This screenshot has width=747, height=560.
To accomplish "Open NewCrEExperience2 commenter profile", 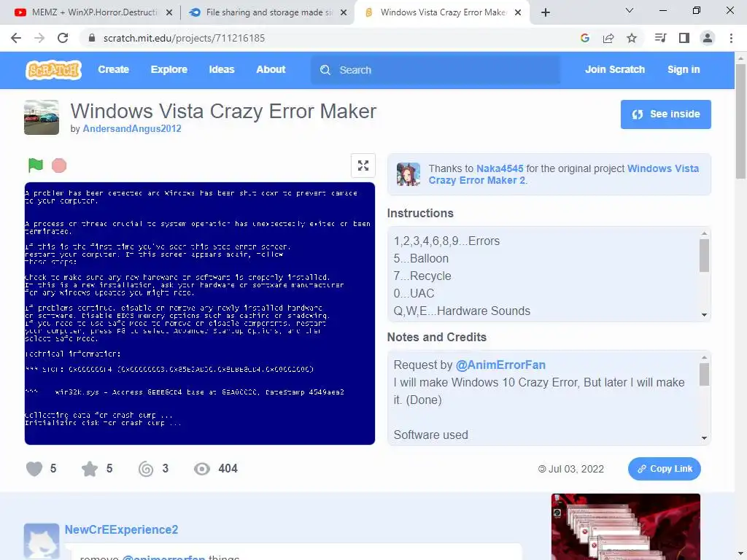I will coord(122,529).
